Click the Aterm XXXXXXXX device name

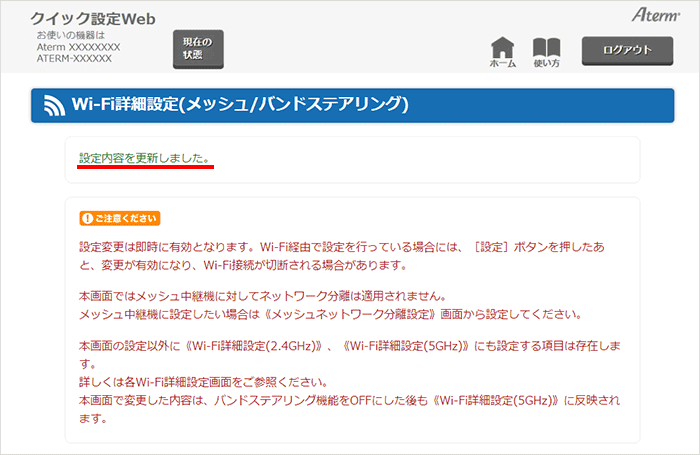tap(78, 47)
